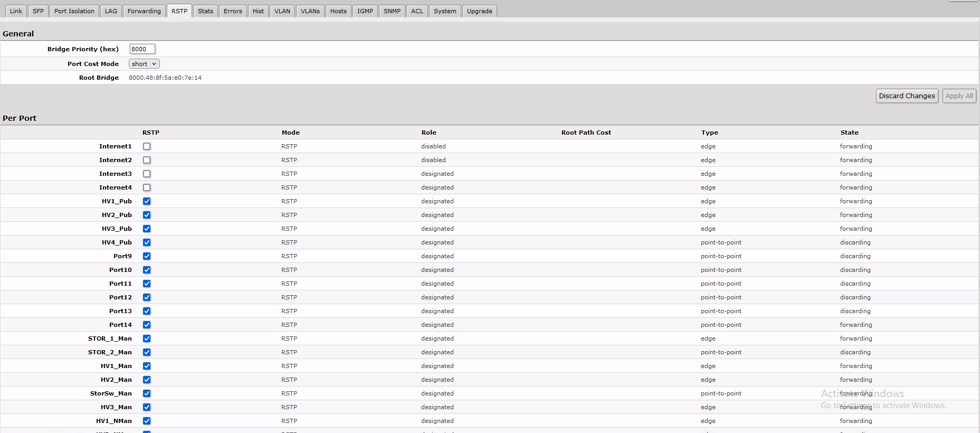Click the "Per Port" section heading
The width and height of the screenshot is (980, 433).
(x=20, y=118)
